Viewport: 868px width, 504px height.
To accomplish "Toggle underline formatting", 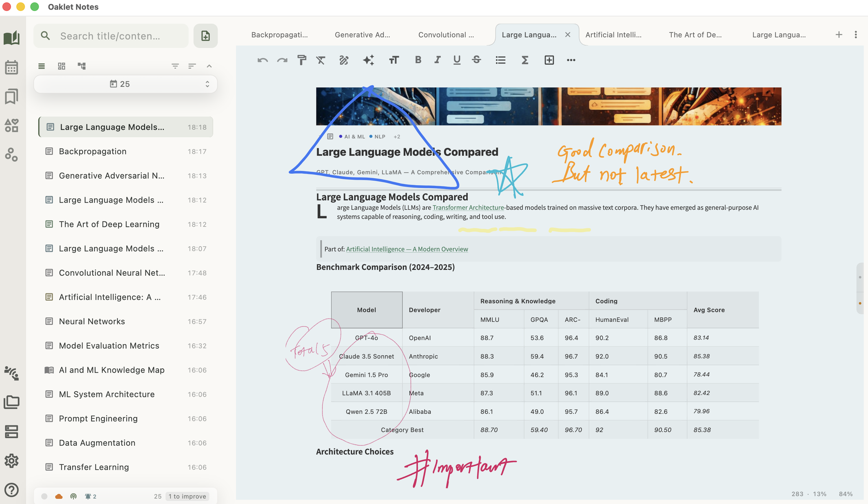I will click(x=457, y=60).
